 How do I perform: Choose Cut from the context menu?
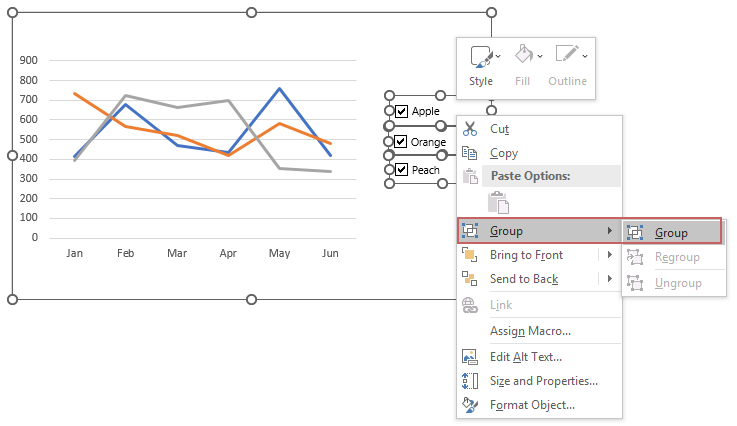click(540, 129)
